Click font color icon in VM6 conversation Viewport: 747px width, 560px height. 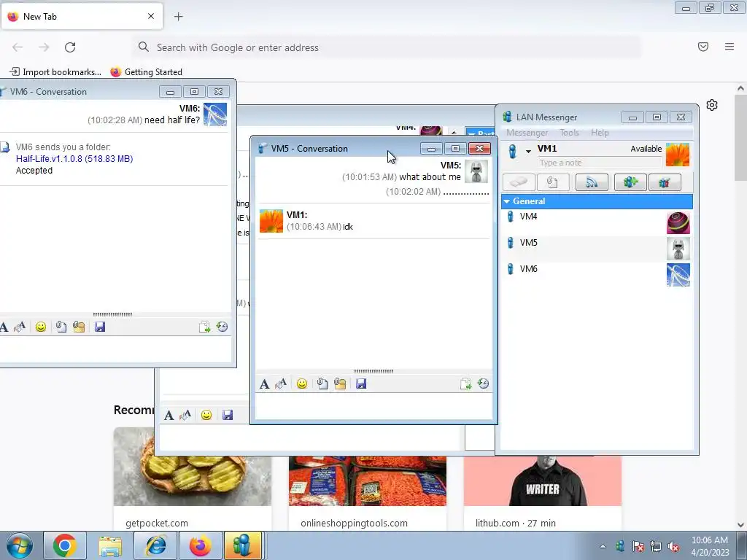point(20,327)
